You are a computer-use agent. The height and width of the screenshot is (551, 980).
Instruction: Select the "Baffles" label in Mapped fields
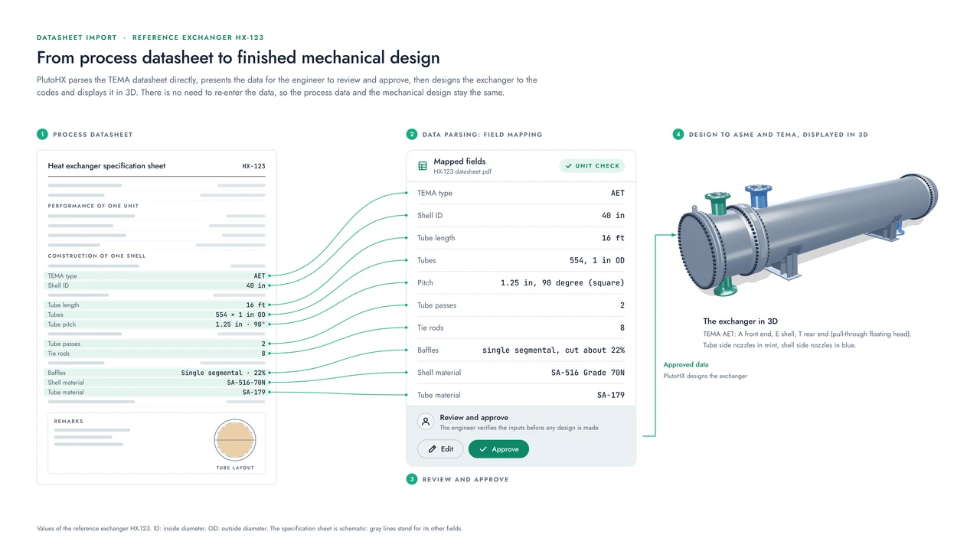[x=428, y=350]
